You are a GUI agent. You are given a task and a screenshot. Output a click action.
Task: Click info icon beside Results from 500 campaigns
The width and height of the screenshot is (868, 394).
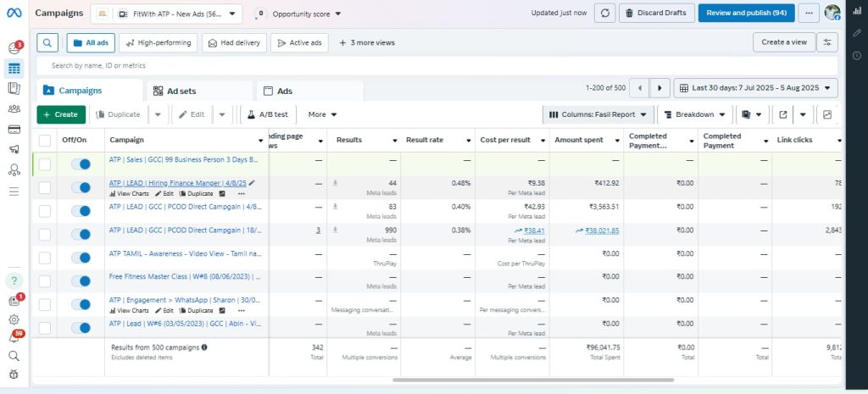(204, 347)
